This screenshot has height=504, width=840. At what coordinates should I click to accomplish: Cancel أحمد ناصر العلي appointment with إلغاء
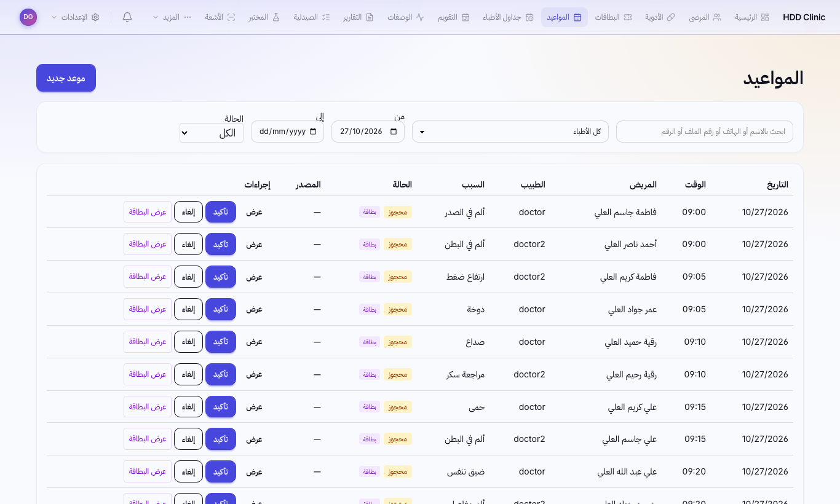click(x=188, y=244)
